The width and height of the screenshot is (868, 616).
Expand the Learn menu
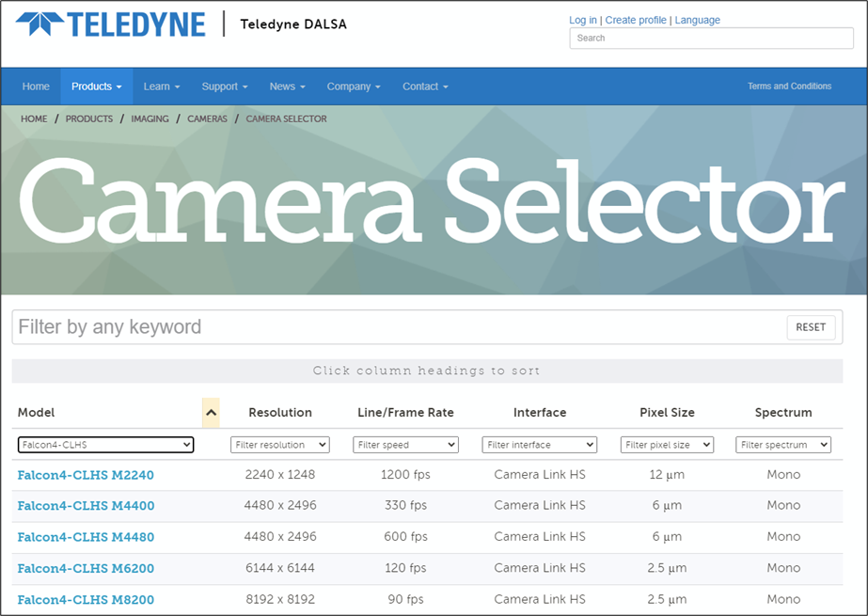coord(162,87)
